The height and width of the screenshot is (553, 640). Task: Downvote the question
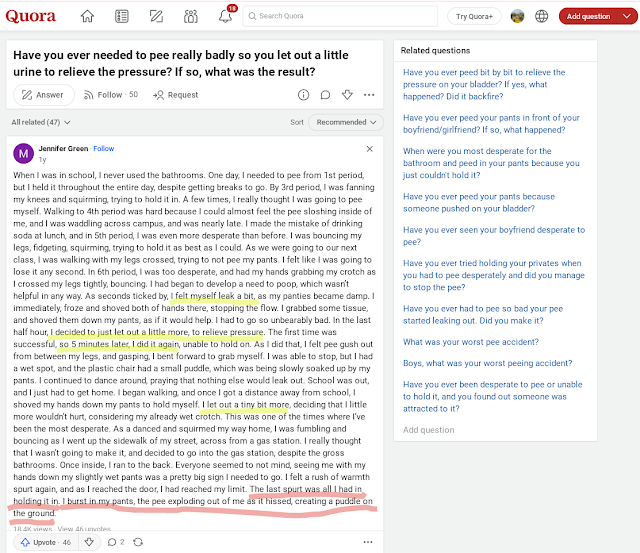(347, 95)
